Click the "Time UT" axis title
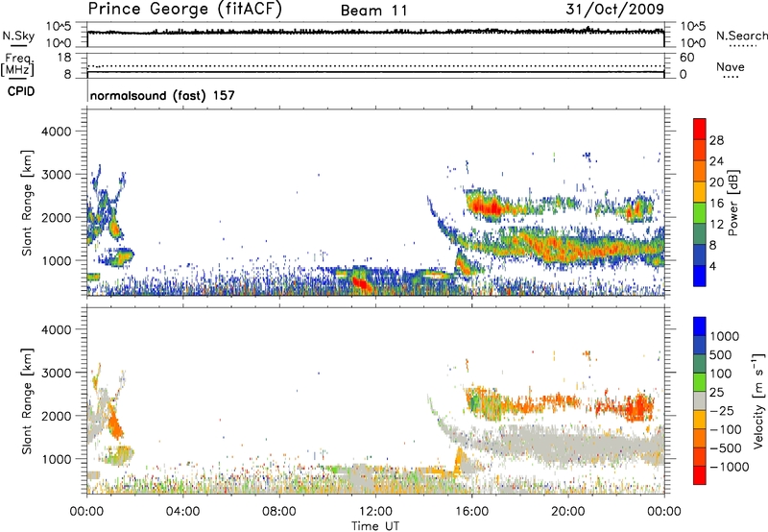This screenshot has width=768, height=532. [375, 526]
